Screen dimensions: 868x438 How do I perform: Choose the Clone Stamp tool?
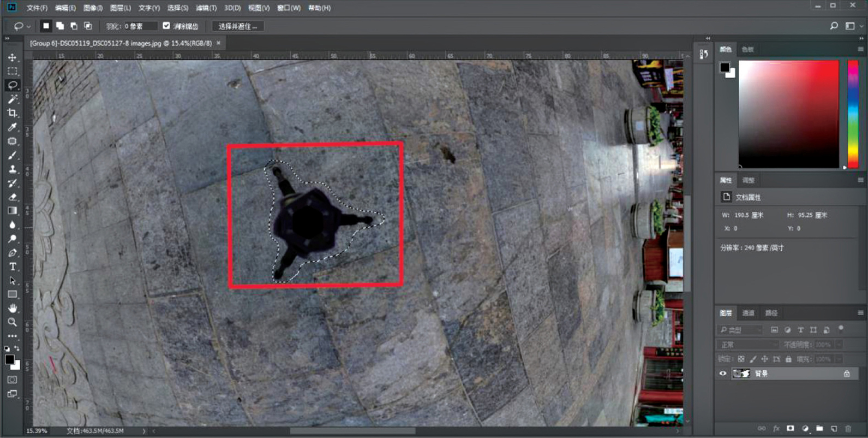(12, 169)
